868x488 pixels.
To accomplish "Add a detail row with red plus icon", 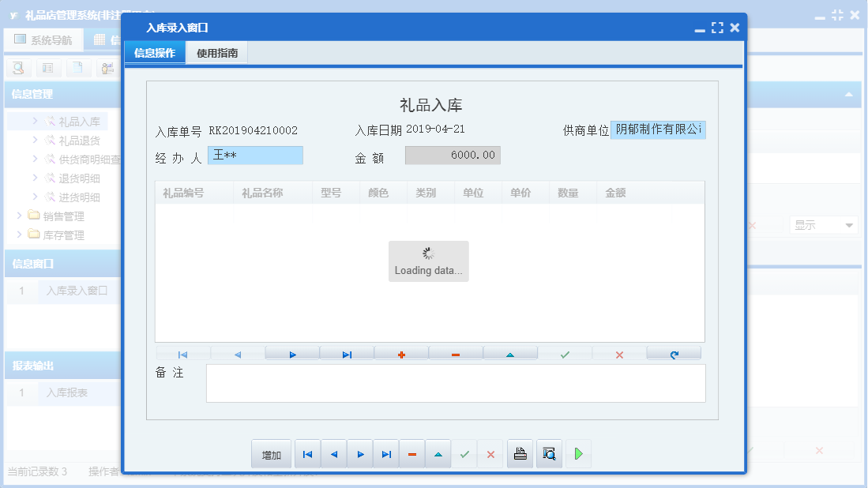I will 400,353.
